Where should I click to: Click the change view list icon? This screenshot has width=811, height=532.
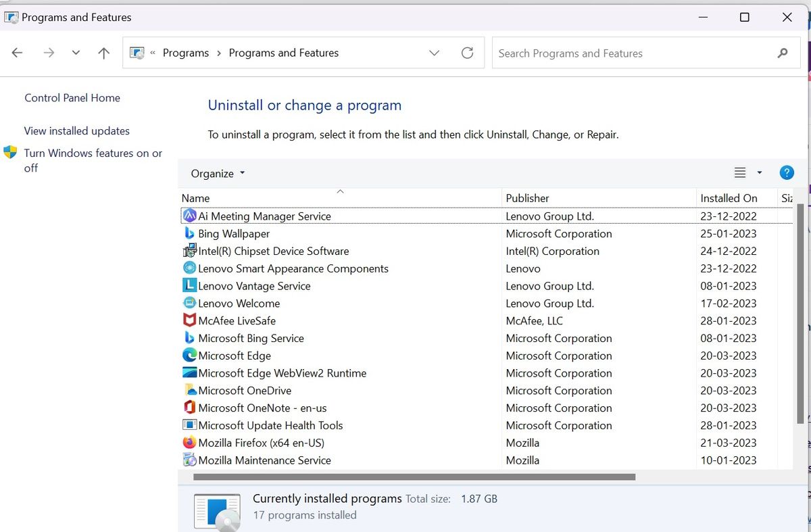pos(740,173)
